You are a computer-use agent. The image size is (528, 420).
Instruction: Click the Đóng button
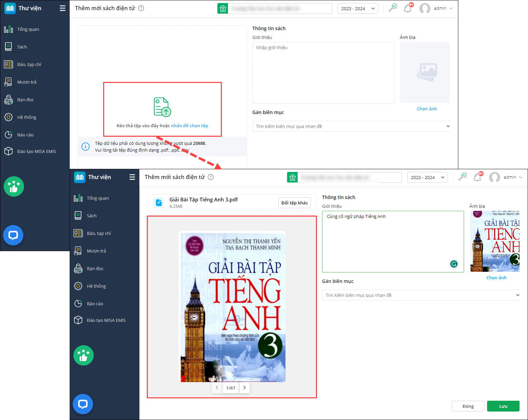[x=468, y=406]
